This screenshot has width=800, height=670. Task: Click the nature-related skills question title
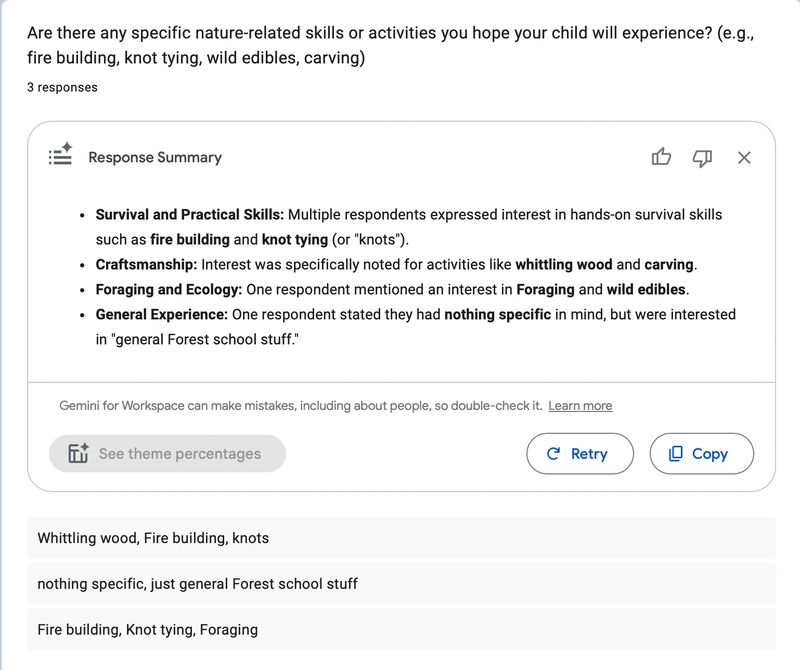click(390, 46)
